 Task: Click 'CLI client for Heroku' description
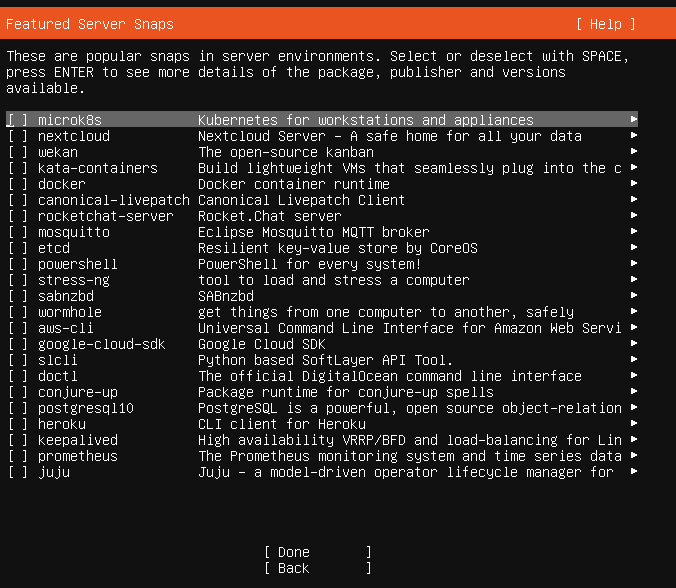pyautogui.click(x=282, y=424)
